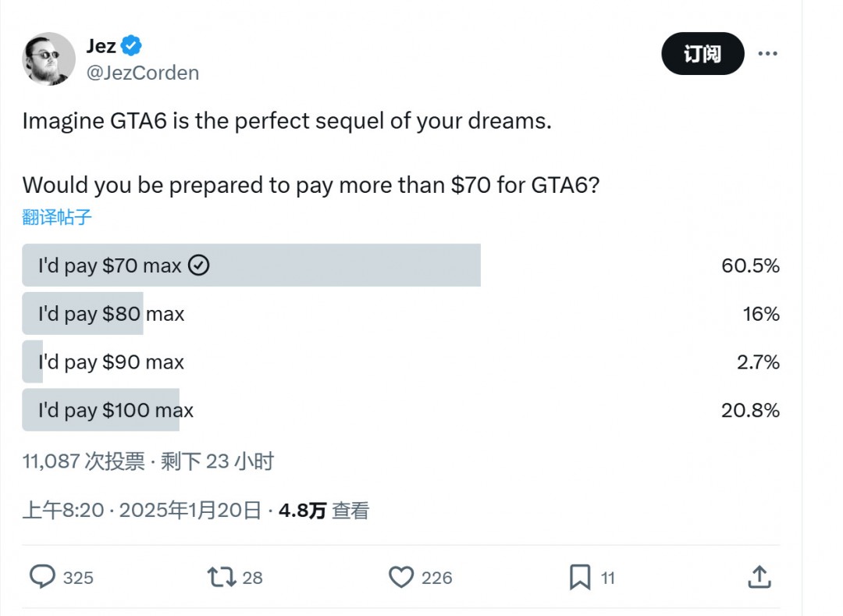Click the checkmark on your voted option

tap(199, 265)
